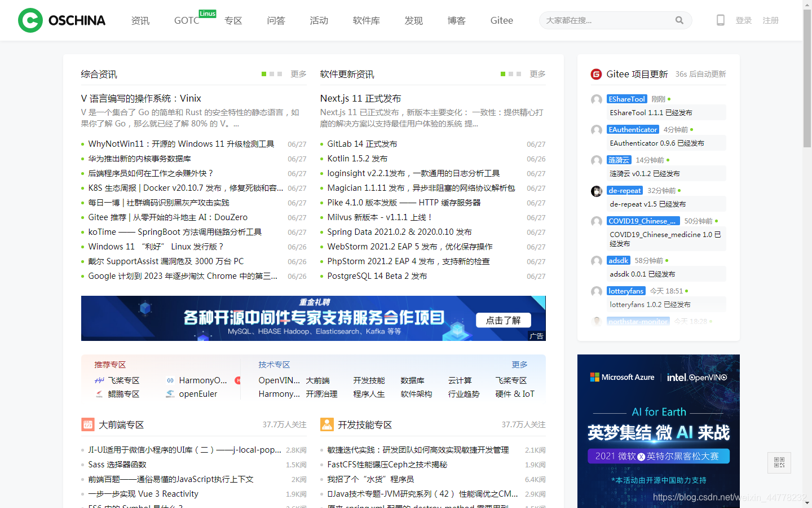Click the EShareTool author avatar
812x508 pixels.
click(x=596, y=100)
